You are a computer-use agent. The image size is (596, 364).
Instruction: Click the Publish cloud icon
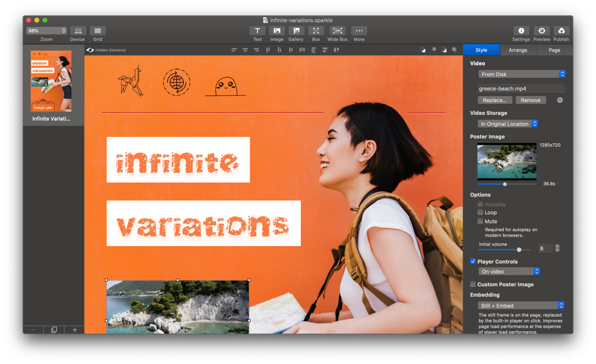click(561, 31)
